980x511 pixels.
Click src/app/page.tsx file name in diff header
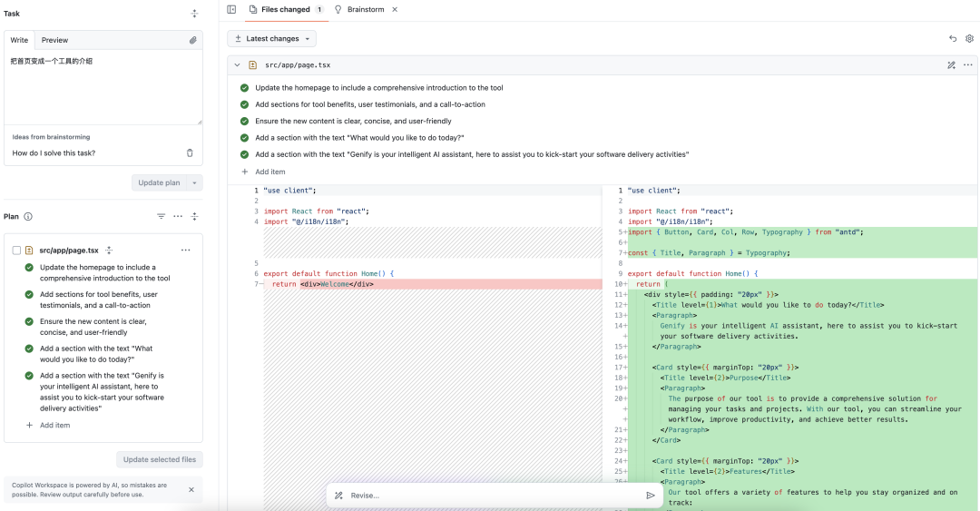[x=298, y=65]
